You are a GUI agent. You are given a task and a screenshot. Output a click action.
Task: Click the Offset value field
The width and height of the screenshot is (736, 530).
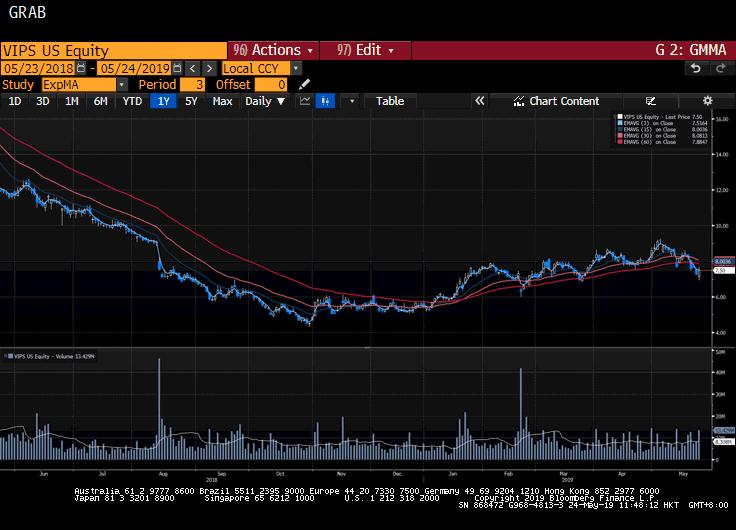pyautogui.click(x=271, y=84)
